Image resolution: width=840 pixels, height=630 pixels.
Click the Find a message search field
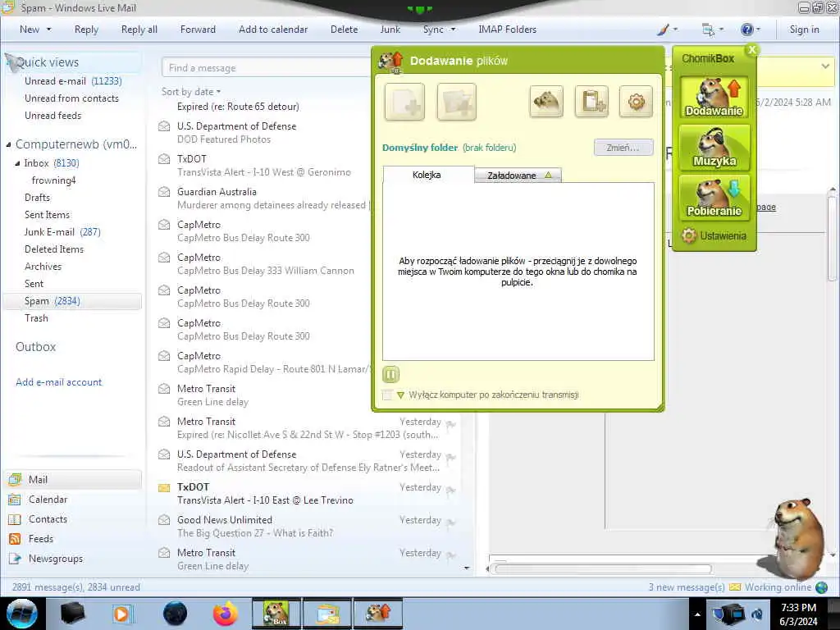(267, 68)
